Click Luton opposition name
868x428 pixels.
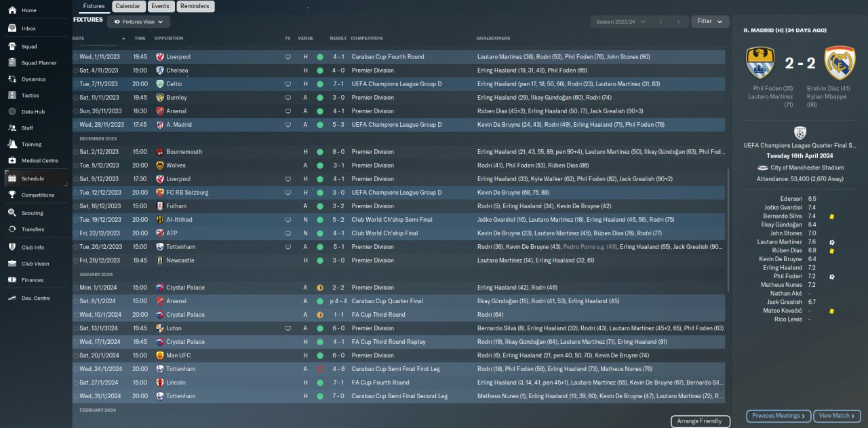click(174, 328)
